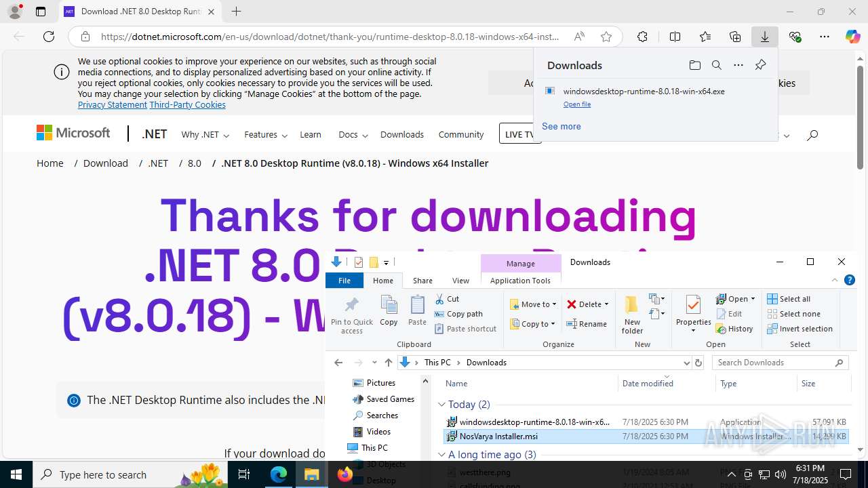
Task: Click the Downloads toolbar arrow icon
Action: [765, 37]
